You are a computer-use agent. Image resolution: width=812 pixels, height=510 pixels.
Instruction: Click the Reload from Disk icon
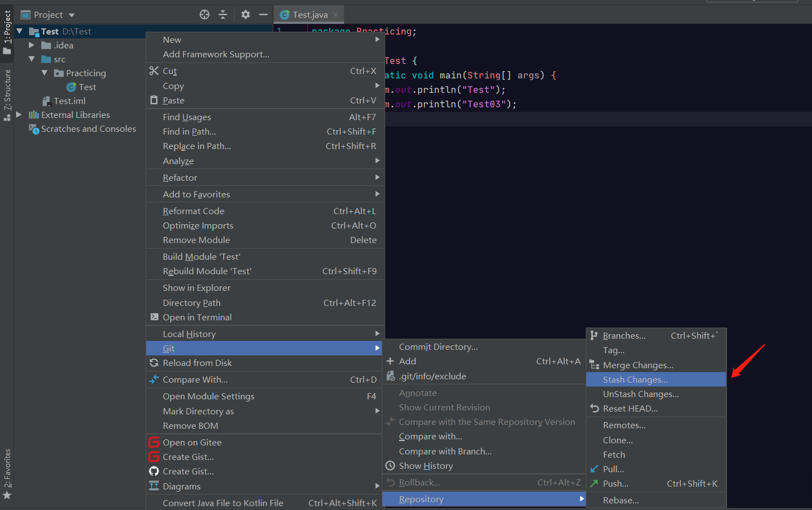[x=154, y=363]
